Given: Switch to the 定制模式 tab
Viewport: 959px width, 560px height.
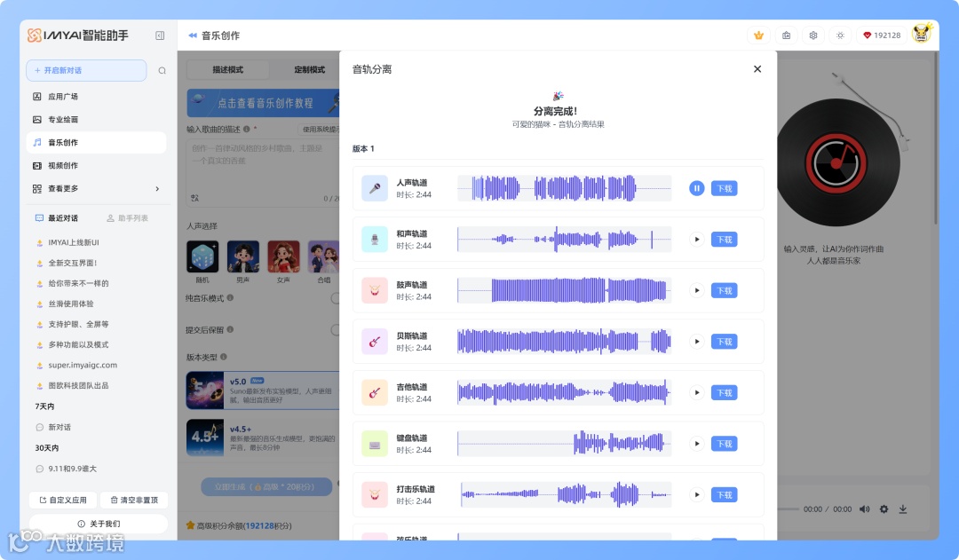Looking at the screenshot, I should [x=309, y=70].
